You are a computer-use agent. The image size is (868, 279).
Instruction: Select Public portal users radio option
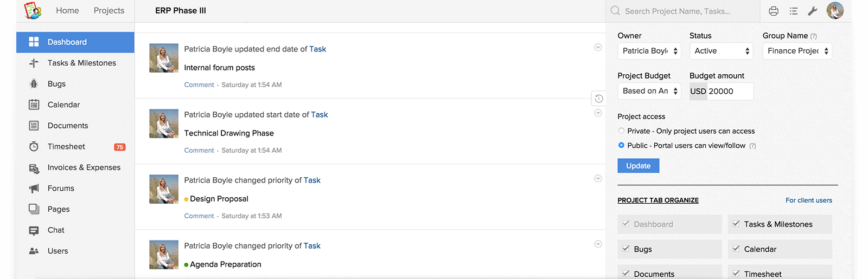(x=621, y=145)
